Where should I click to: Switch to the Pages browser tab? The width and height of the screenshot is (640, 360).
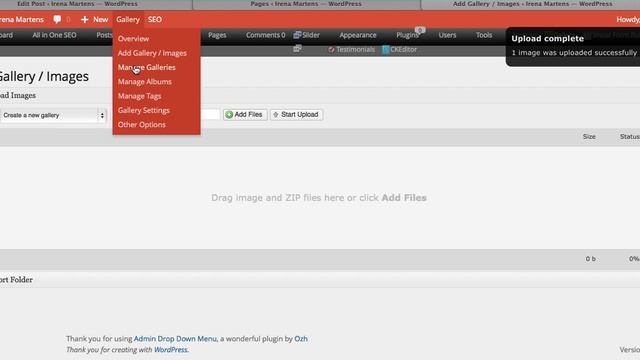coord(306,4)
